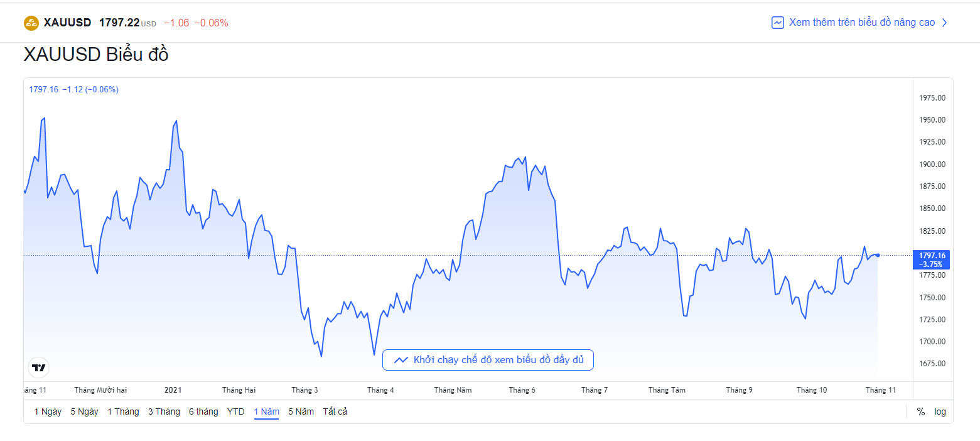Select the 5 Ngày time range
Image resolution: width=980 pixels, height=441 pixels.
pyautogui.click(x=84, y=411)
